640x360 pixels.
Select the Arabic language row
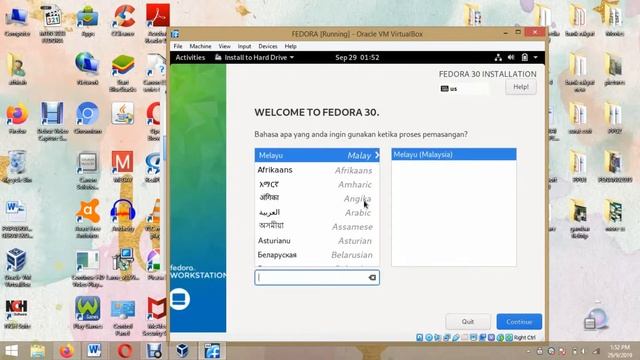(x=317, y=212)
